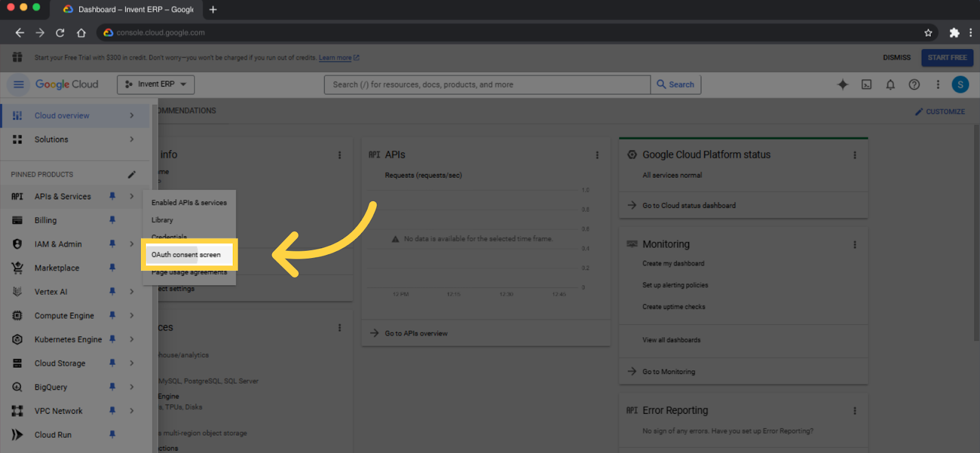Expand the Cloud Storage submenu chevron
Image resolution: width=980 pixels, height=453 pixels.
132,363
